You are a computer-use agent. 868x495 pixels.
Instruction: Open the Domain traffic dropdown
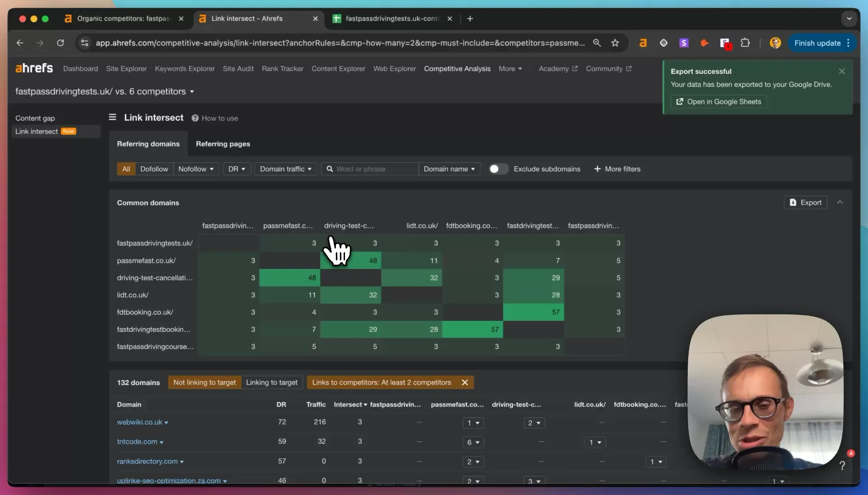pyautogui.click(x=286, y=169)
